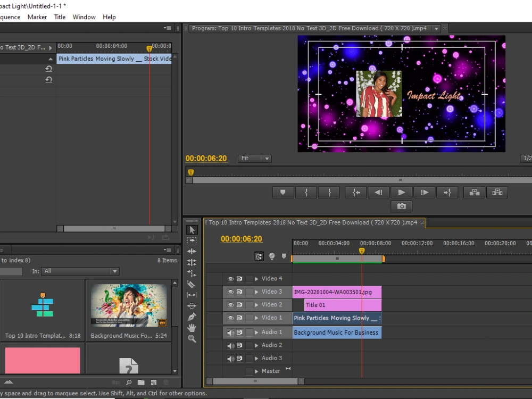
Task: Reset second effect in Effect Controls
Action: [x=49, y=80]
